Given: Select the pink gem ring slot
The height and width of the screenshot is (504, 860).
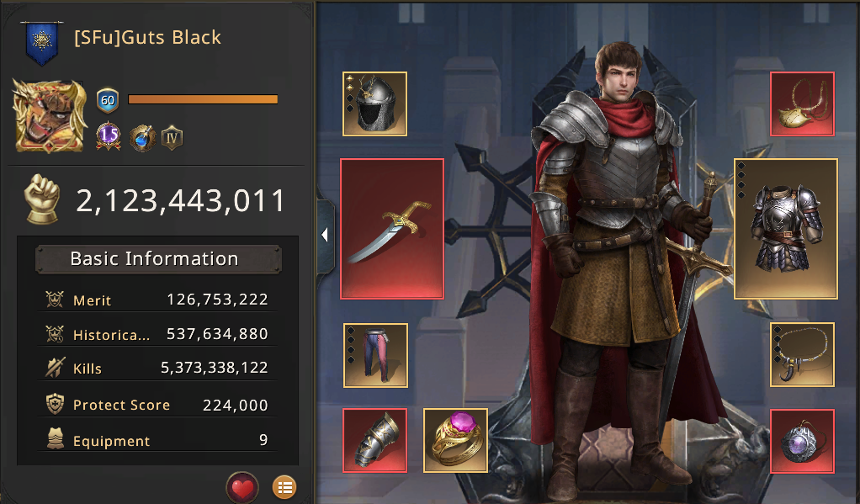Looking at the screenshot, I should click(x=455, y=440).
